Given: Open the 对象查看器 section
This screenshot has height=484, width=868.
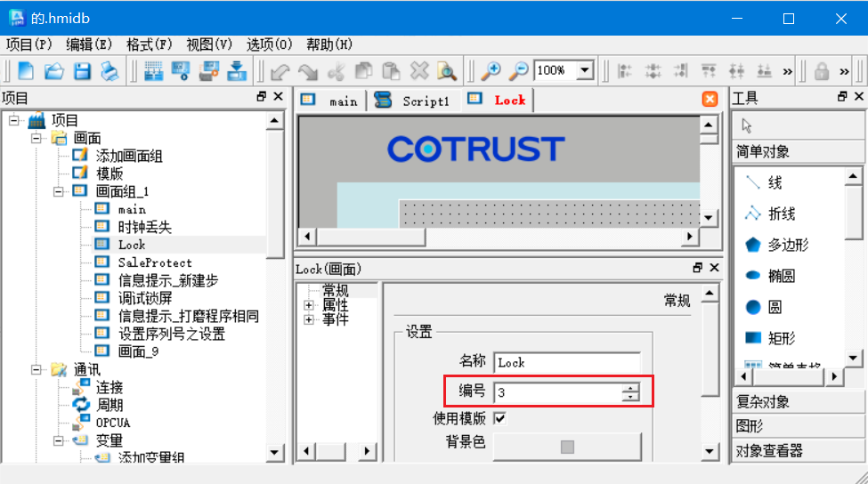Looking at the screenshot, I should [x=797, y=450].
